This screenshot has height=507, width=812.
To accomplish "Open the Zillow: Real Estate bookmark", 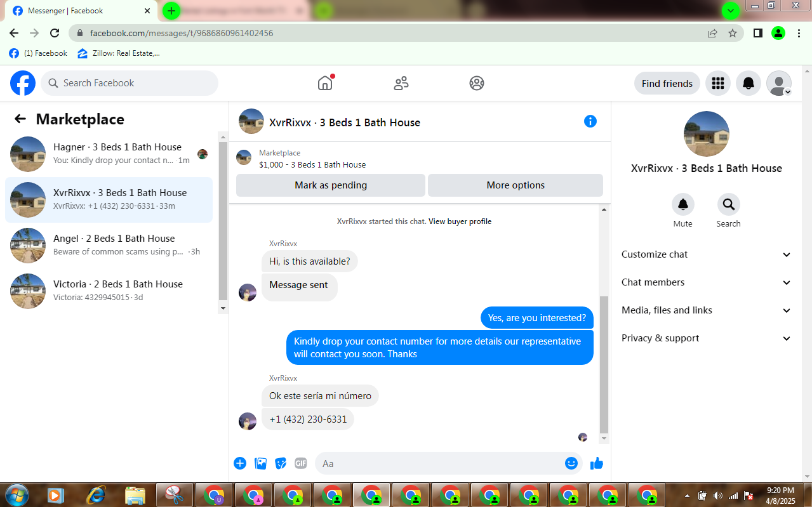I will point(119,53).
